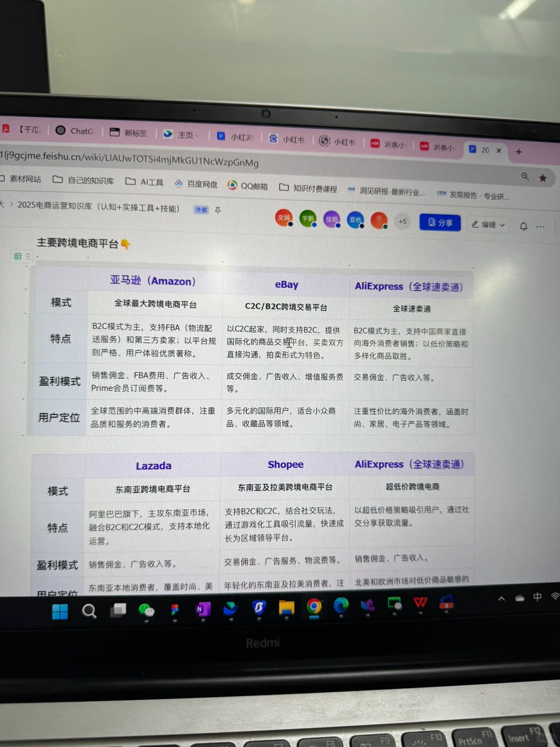Switch to the 新标签 browser tab
The width and height of the screenshot is (560, 747).
click(x=129, y=133)
